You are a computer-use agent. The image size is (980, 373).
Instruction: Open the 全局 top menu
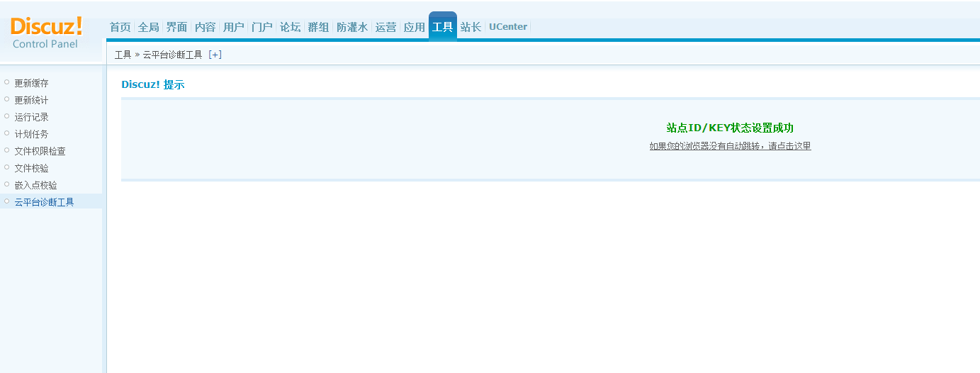tap(148, 27)
